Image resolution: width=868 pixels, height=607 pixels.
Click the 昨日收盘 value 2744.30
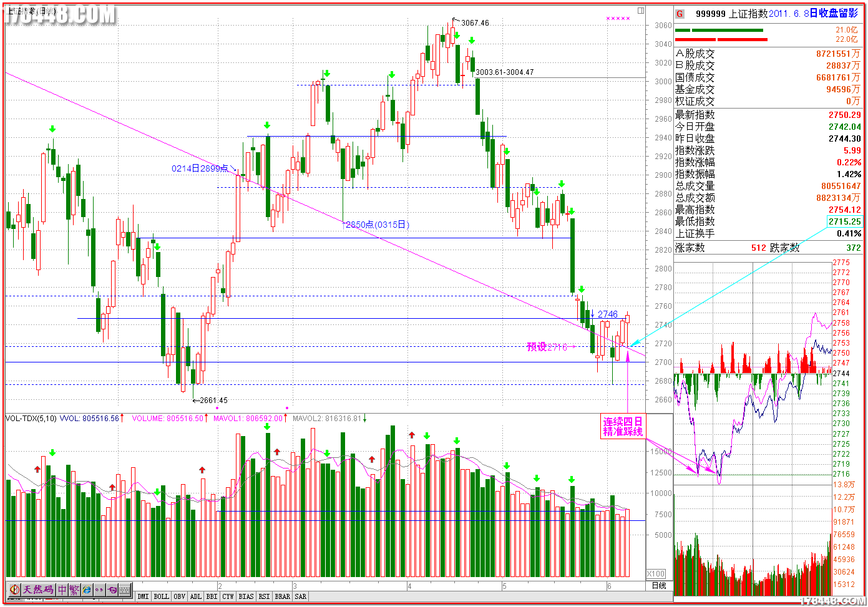tap(845, 138)
